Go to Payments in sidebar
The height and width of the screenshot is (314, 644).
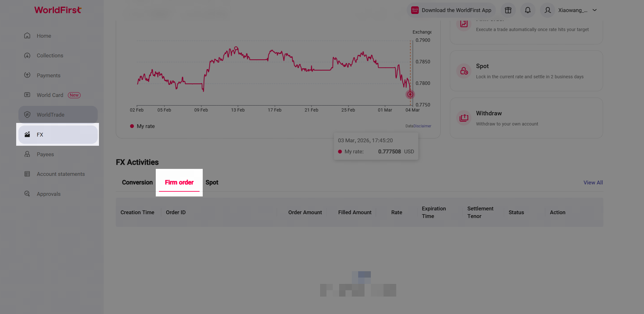(58, 75)
